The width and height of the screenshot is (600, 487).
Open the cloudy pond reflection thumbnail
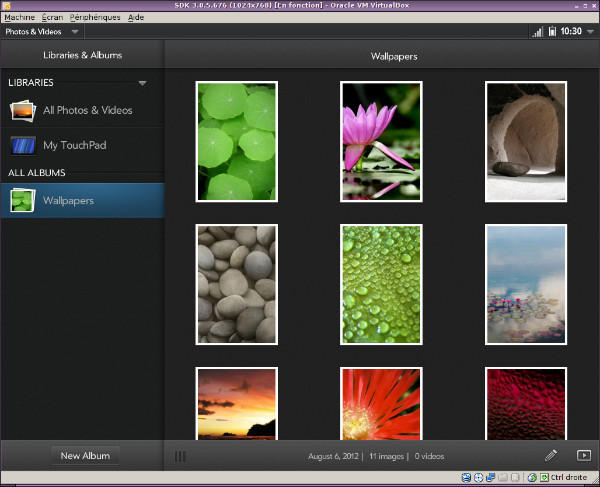pos(526,284)
